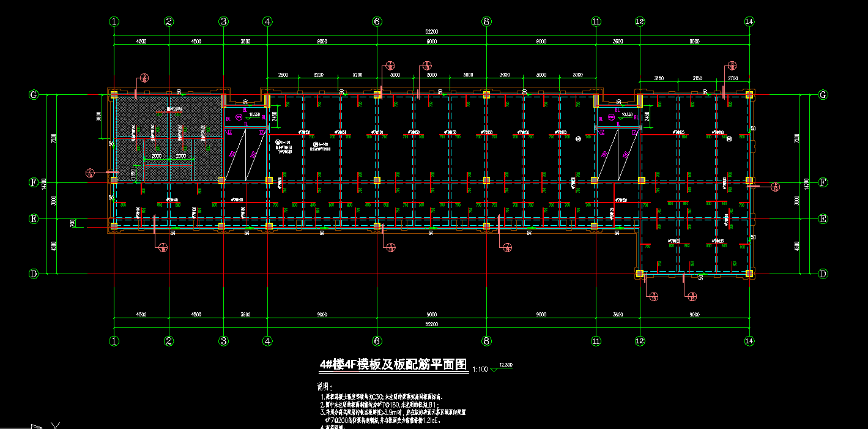The height and width of the screenshot is (429, 868).
Task: Click axis bubble 2 below the plan
Action: point(169,341)
